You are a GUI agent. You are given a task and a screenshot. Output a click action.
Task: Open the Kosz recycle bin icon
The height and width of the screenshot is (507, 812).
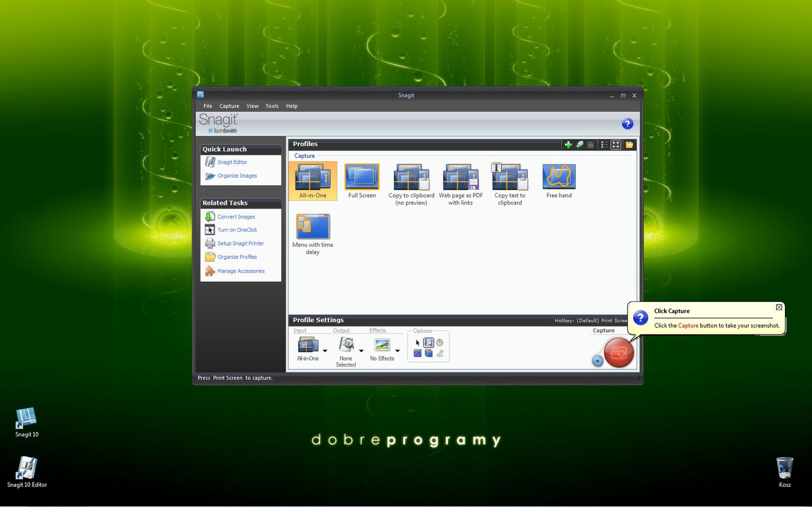point(784,472)
